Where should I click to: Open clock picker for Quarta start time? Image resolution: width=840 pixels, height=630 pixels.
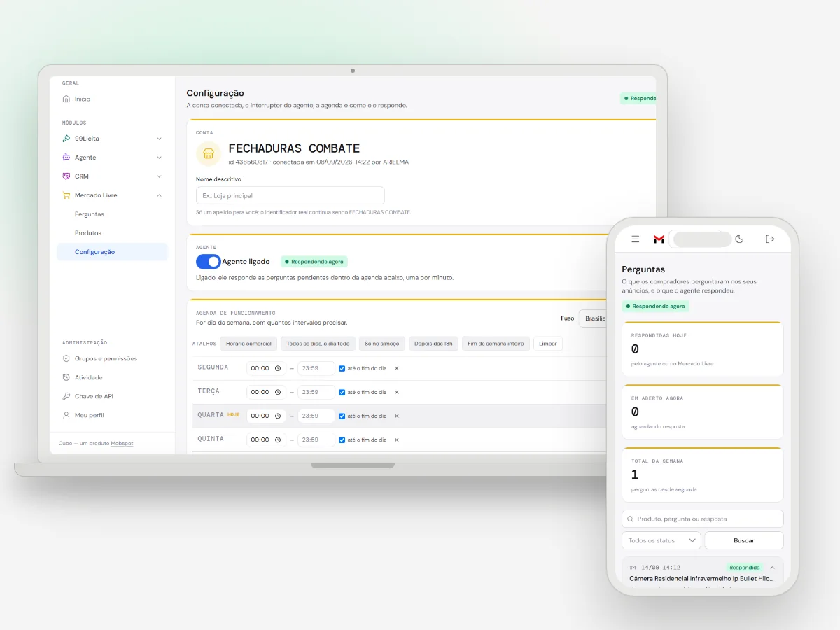pyautogui.click(x=278, y=416)
